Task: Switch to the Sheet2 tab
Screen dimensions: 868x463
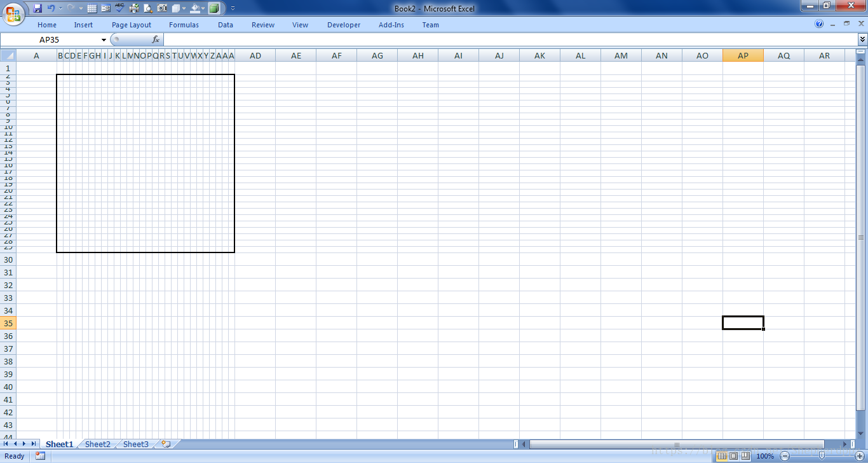Action: (x=98, y=444)
